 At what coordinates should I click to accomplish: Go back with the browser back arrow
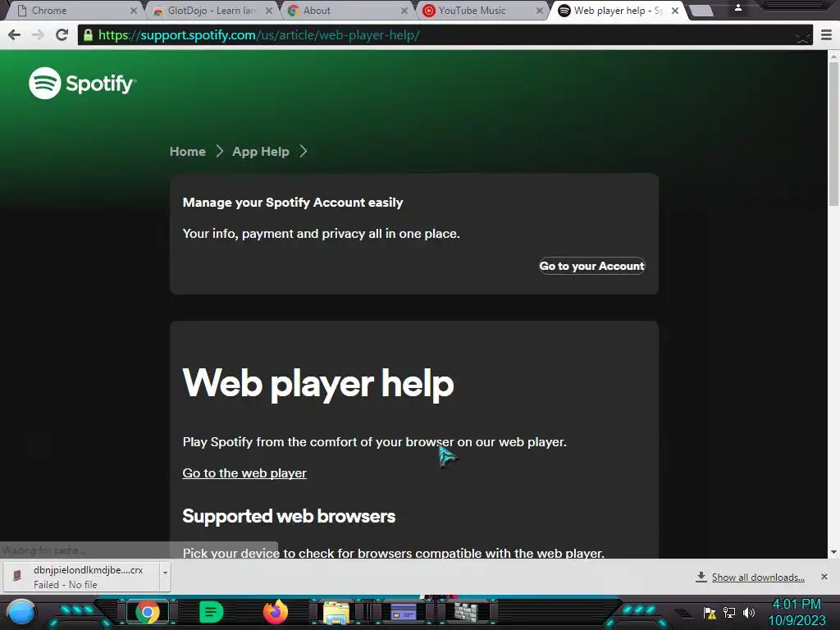pyautogui.click(x=15, y=34)
